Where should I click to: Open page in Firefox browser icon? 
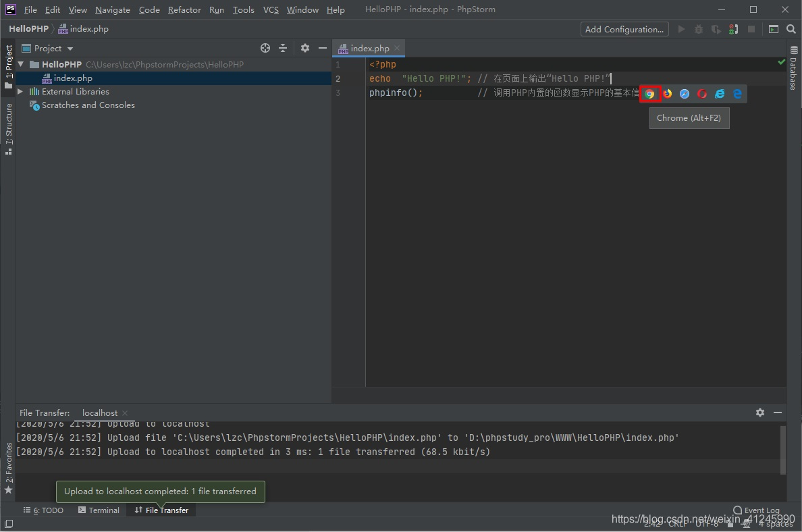pos(667,94)
